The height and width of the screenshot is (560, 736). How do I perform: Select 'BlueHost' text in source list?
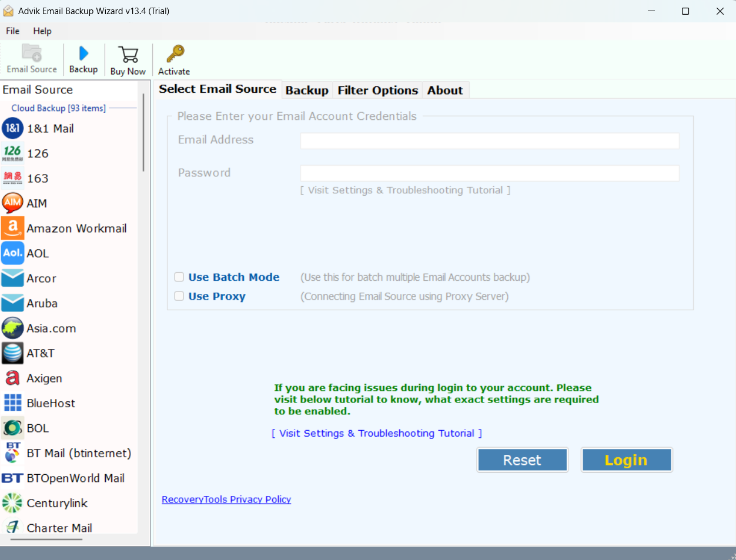tap(51, 403)
